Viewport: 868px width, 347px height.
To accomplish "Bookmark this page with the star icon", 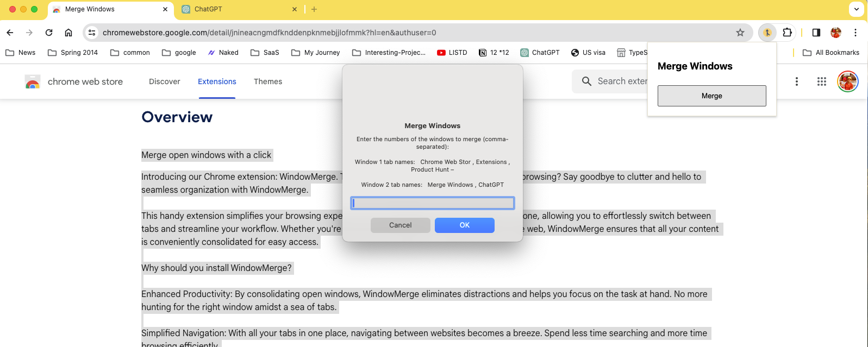I will [740, 33].
